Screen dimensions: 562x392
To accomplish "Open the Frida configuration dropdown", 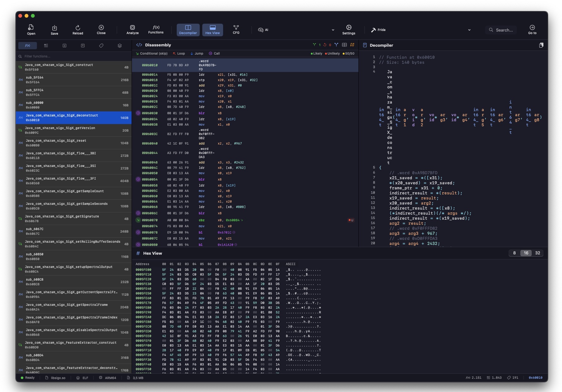I will [469, 30].
